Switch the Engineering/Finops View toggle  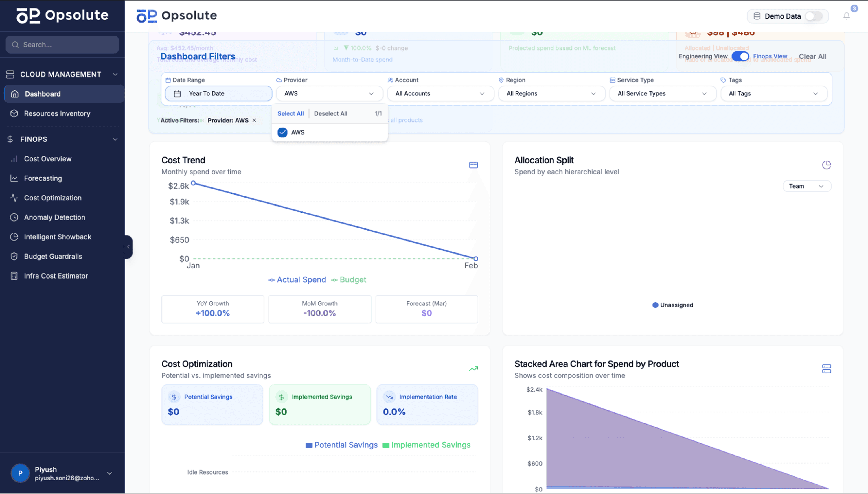click(x=740, y=56)
